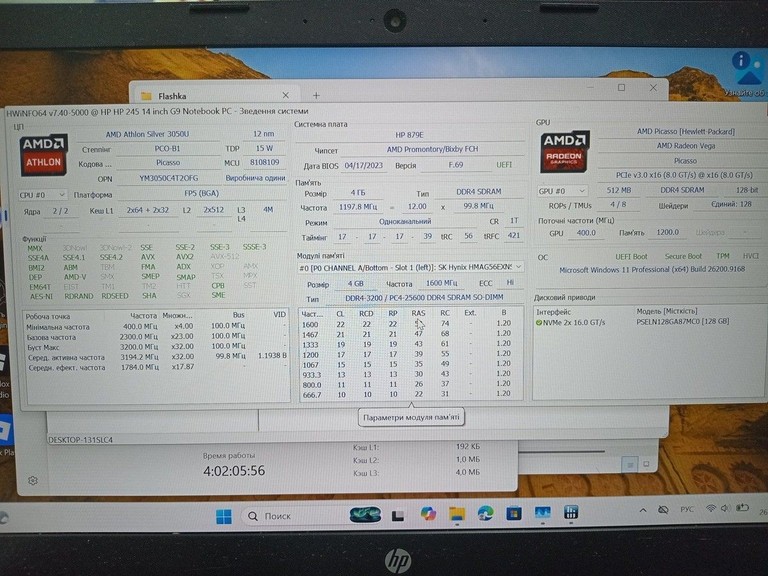Click the platform field FP5 (BGA)
The width and height of the screenshot is (768, 576).
click(x=201, y=193)
